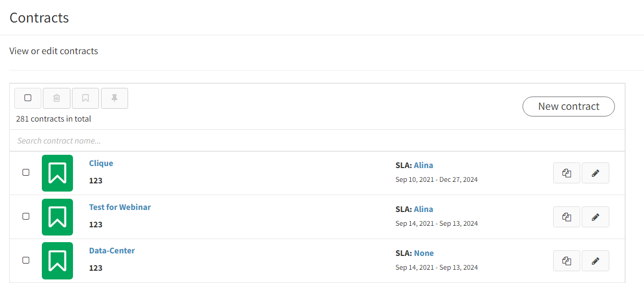Duplicate the Data-Center contract
Image resolution: width=644 pixels, height=283 pixels.
(566, 261)
